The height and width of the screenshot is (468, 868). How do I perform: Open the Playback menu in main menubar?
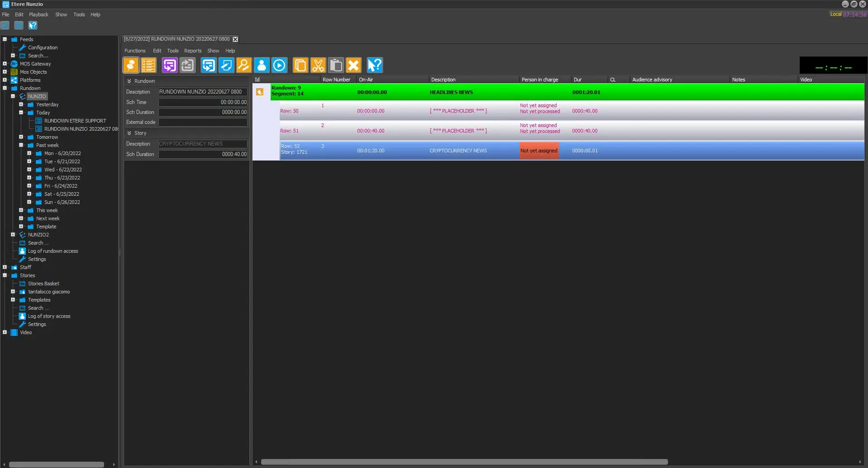[38, 14]
